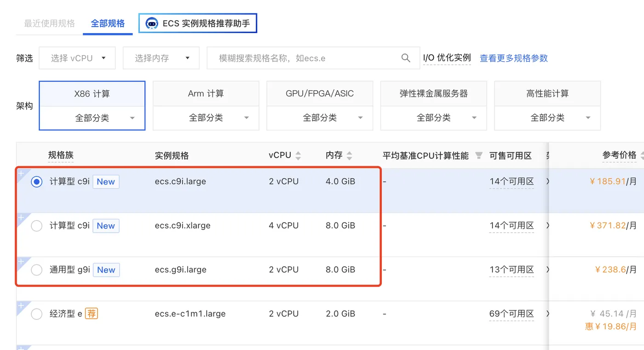Screen dimensions: 644x350
Task: Click the plus corner icon on ecs.e-c1m1.large row
Action: click(21, 306)
